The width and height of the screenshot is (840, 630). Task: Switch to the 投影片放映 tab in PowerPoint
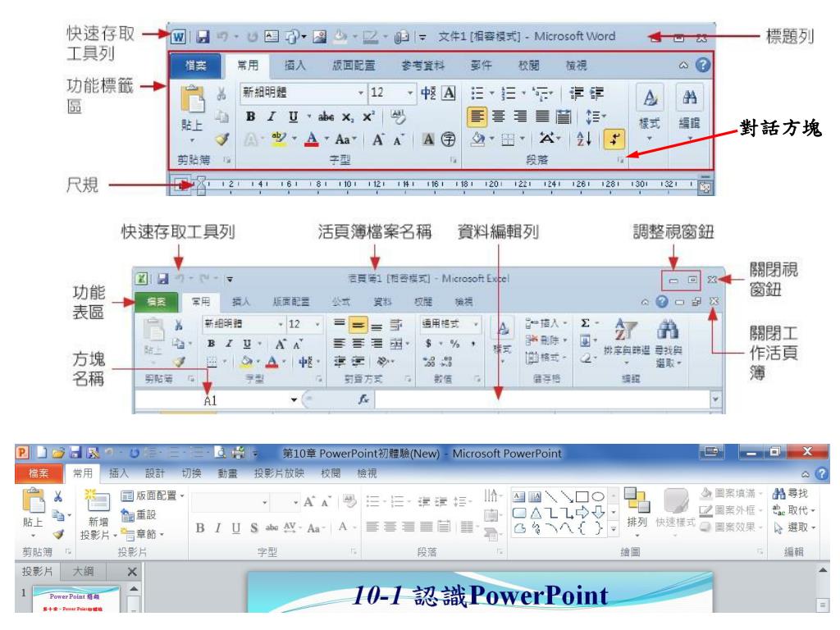279,473
